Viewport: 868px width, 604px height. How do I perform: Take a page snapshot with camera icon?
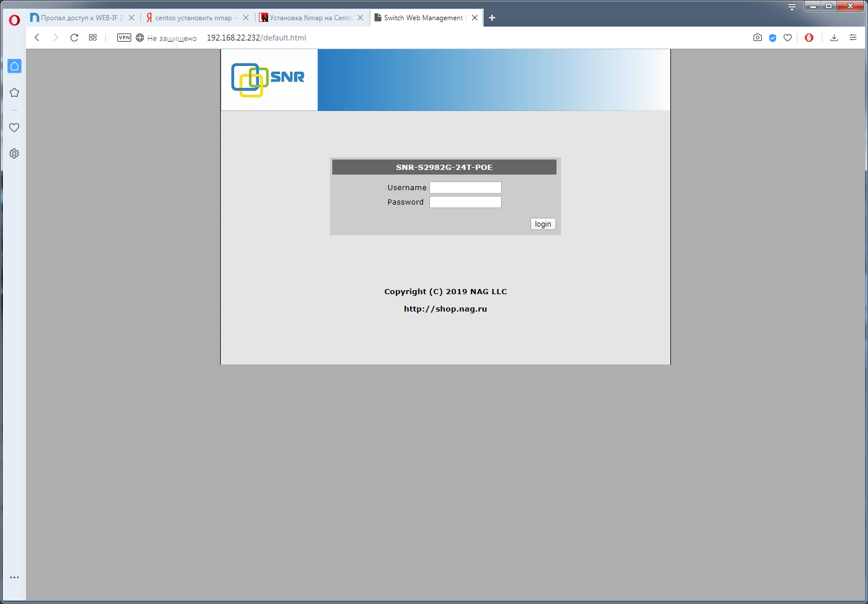coord(758,38)
